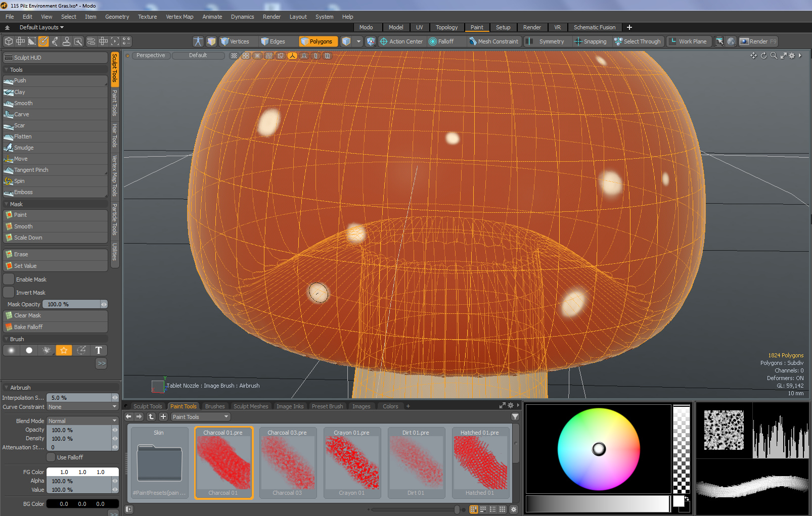Select the Push sculpt tool
The width and height of the screenshot is (812, 516).
click(20, 81)
